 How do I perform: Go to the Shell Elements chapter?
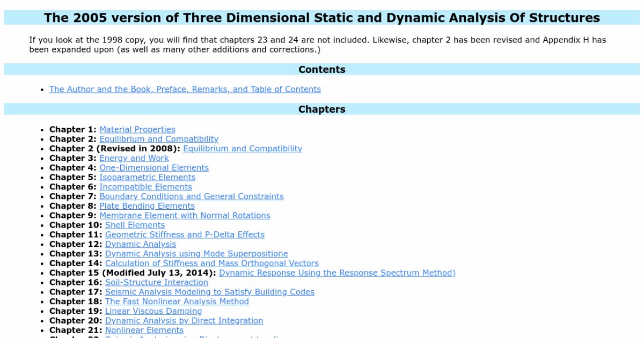point(135,225)
